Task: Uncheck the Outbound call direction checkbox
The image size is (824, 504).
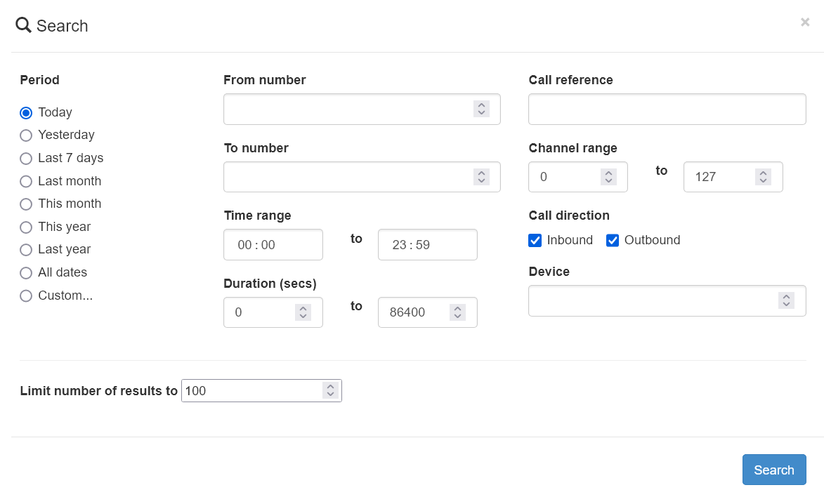Action: [x=613, y=241]
